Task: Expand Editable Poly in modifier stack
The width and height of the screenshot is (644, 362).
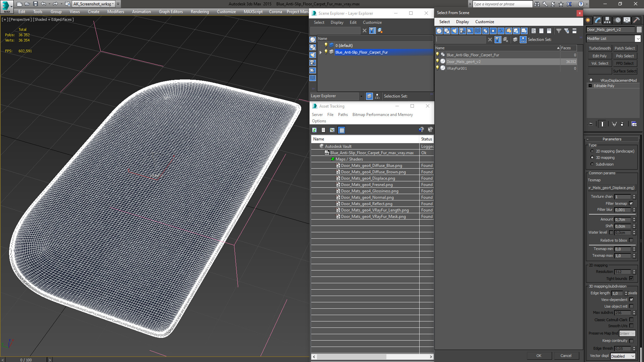Action: [x=590, y=86]
